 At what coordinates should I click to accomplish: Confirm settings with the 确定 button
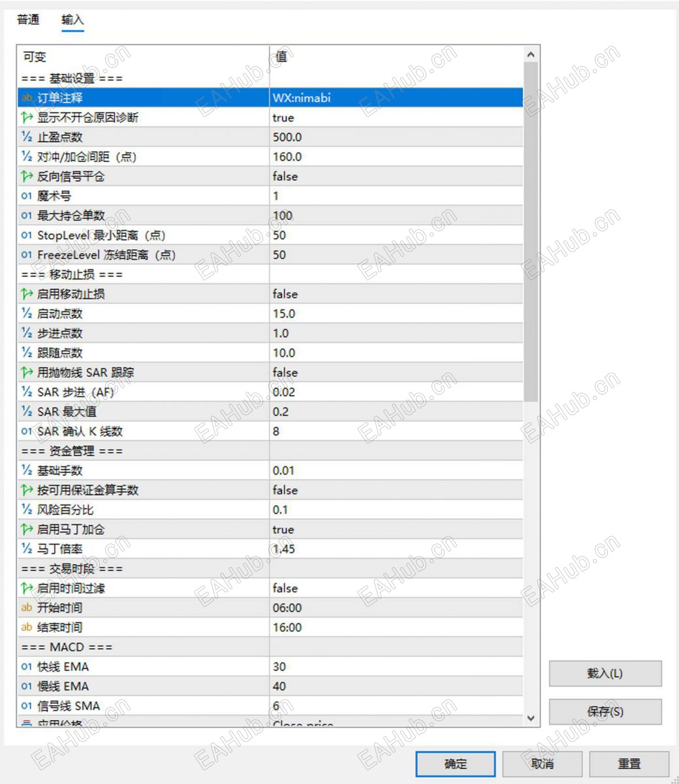click(x=456, y=764)
